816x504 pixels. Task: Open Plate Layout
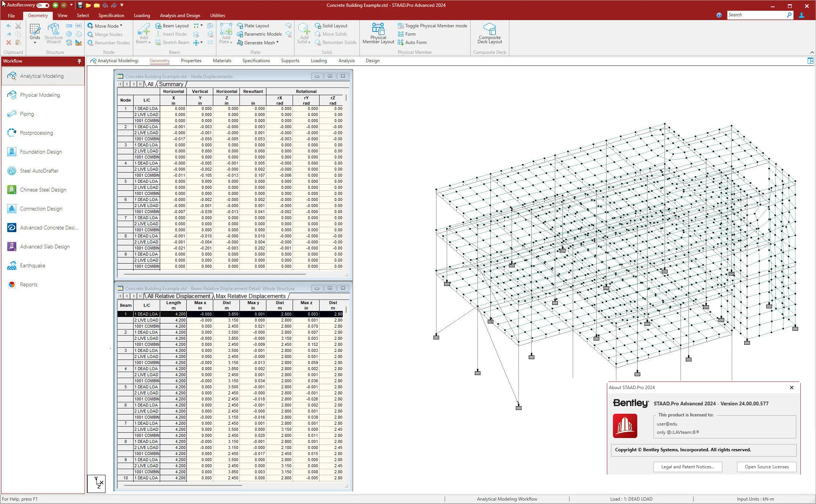point(253,26)
